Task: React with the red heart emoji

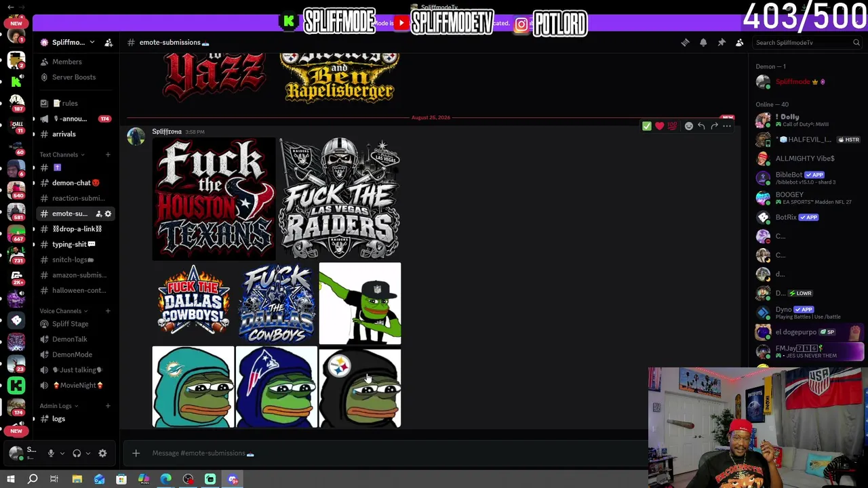Action: 659,126
